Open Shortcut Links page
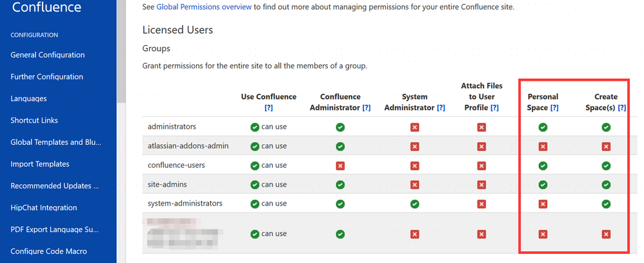Viewport: 644px width, 263px height. tap(34, 120)
